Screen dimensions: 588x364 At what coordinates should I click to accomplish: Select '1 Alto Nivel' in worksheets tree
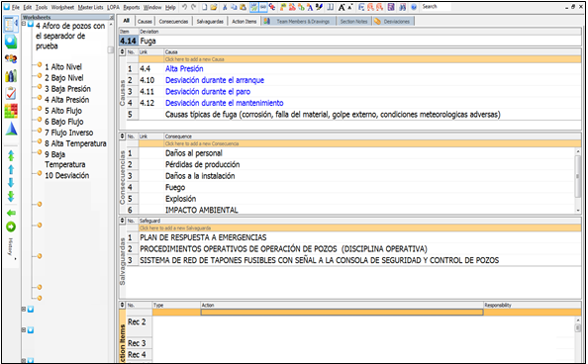63,66
